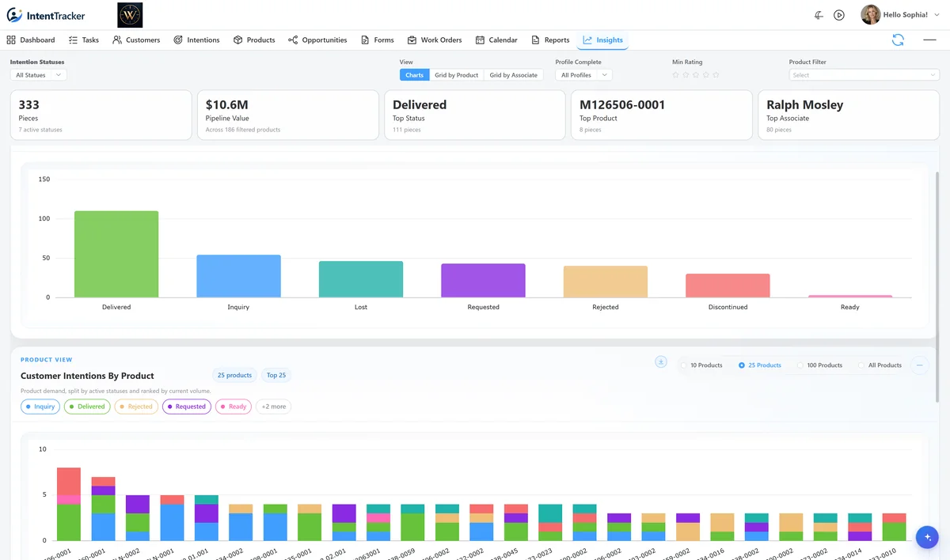Image resolution: width=950 pixels, height=560 pixels.
Task: Click the Top 25 badge
Action: coord(276,375)
